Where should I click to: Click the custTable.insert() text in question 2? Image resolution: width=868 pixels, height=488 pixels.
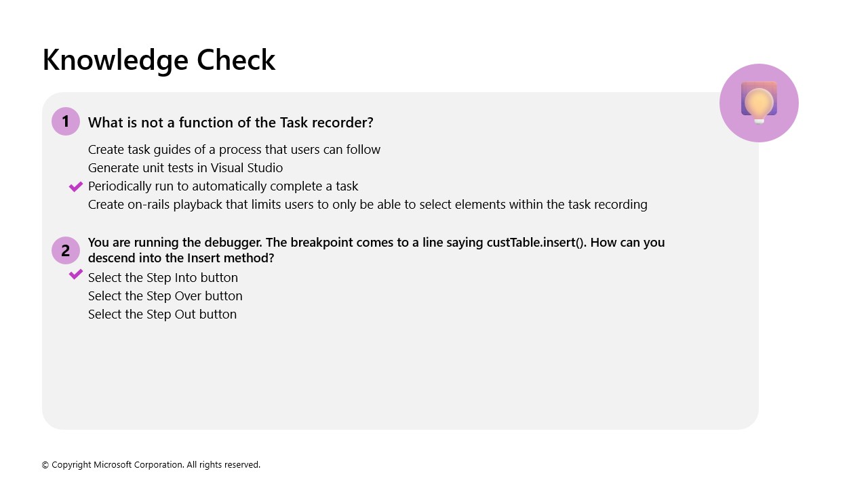tap(535, 243)
